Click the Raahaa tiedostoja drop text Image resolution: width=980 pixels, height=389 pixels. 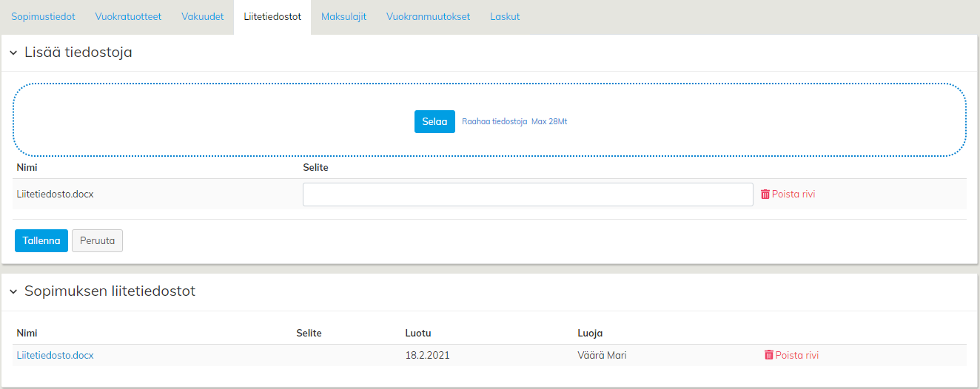[x=494, y=121]
